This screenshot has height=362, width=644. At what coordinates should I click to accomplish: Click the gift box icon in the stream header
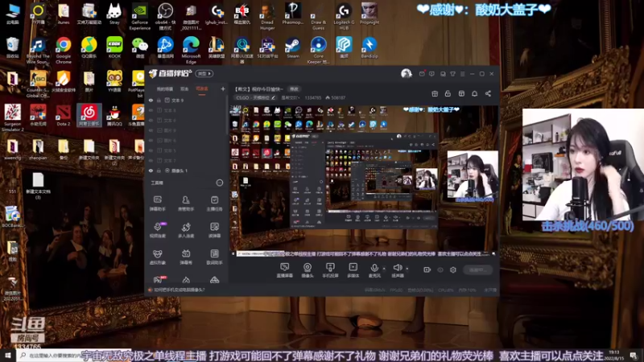pyautogui.click(x=435, y=93)
